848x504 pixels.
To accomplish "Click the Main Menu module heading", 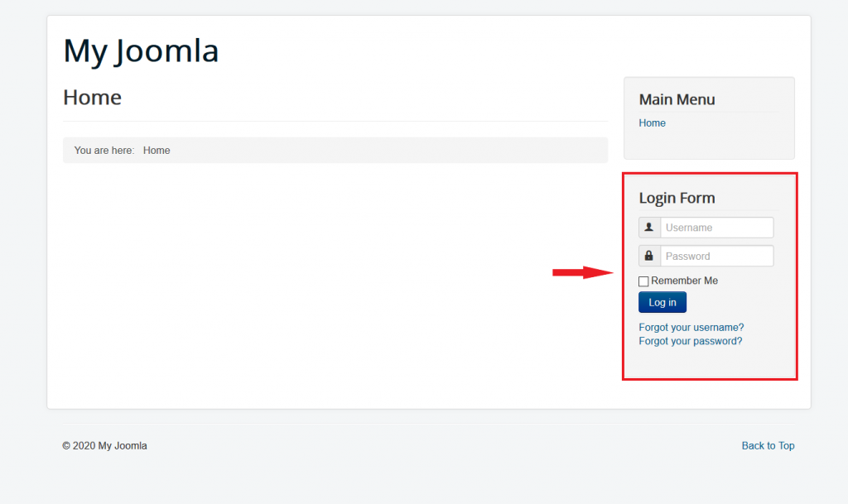I will click(x=677, y=99).
